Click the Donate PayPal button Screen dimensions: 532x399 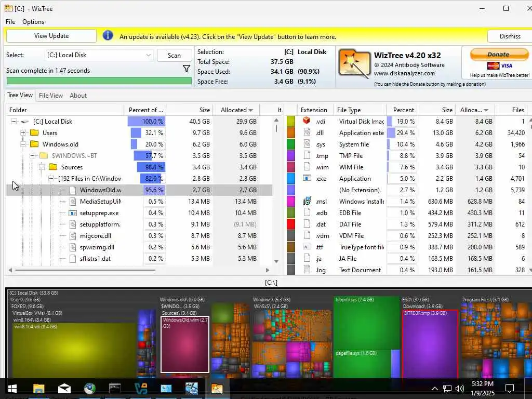tap(499, 54)
